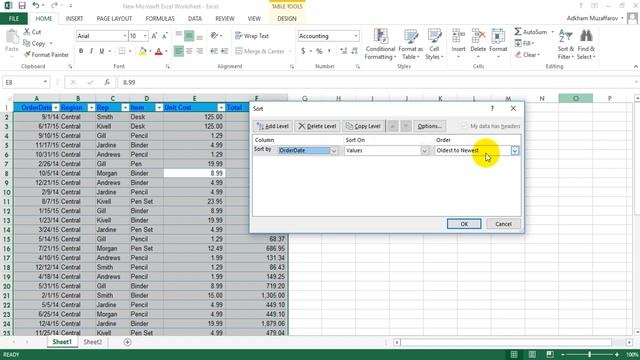Increase font size with larger A icon

pos(154,36)
